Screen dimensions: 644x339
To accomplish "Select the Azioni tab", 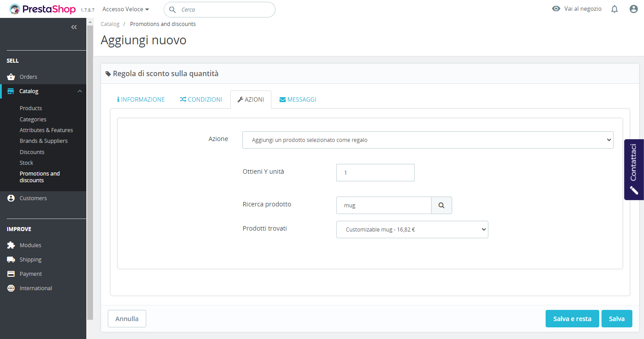I will 251,99.
